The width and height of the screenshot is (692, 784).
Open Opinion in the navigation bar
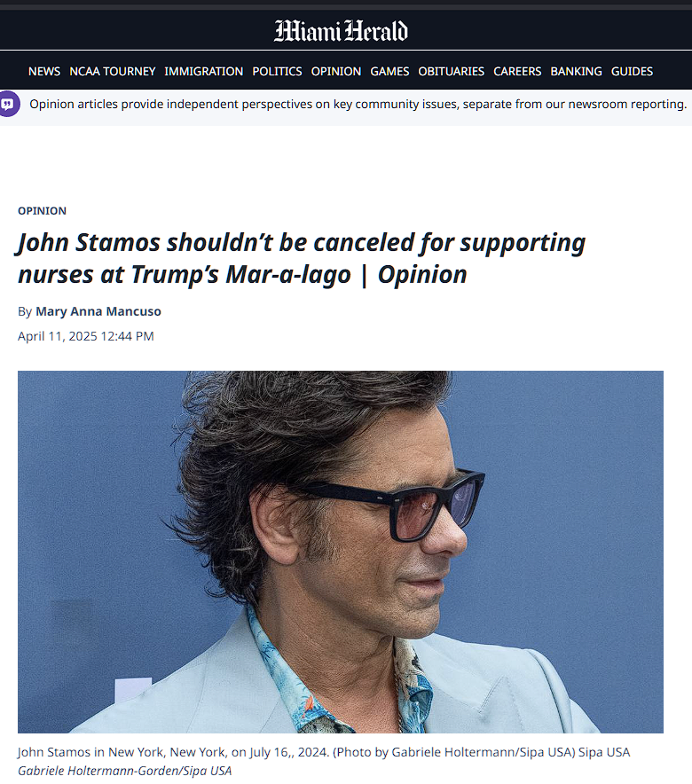coord(336,72)
